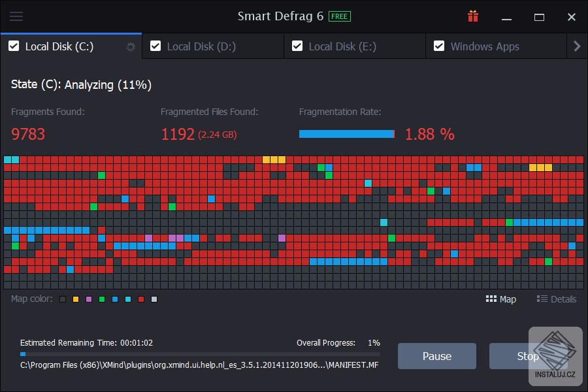Image resolution: width=588 pixels, height=392 pixels.
Task: Maximize the Smart Defrag window
Action: (x=539, y=17)
